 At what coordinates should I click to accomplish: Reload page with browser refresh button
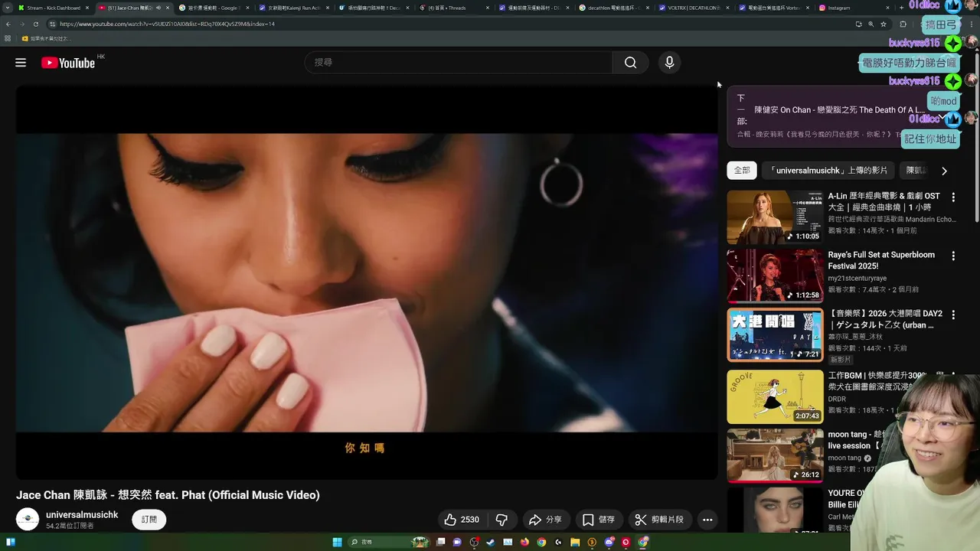[x=35, y=24]
